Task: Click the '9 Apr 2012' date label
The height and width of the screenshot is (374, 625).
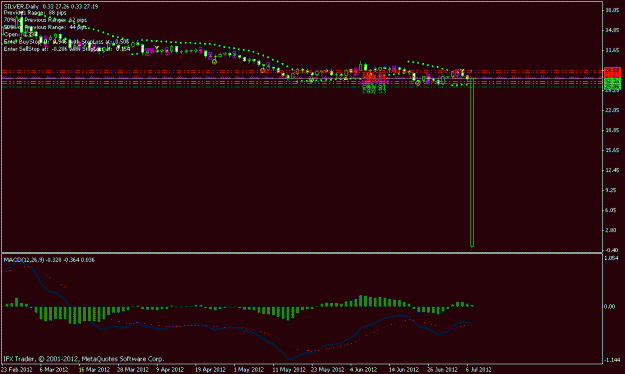Action: point(170,370)
